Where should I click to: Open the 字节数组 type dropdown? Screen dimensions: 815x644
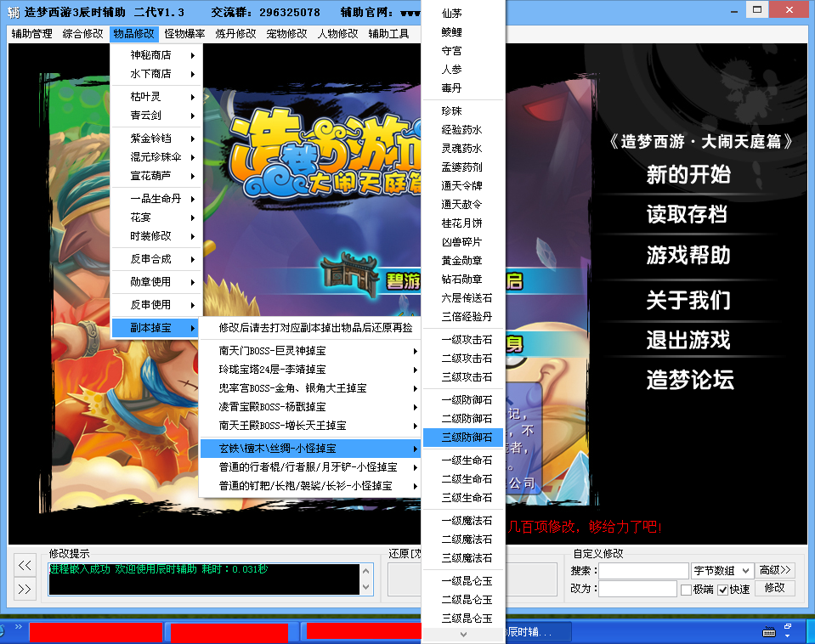tap(722, 571)
